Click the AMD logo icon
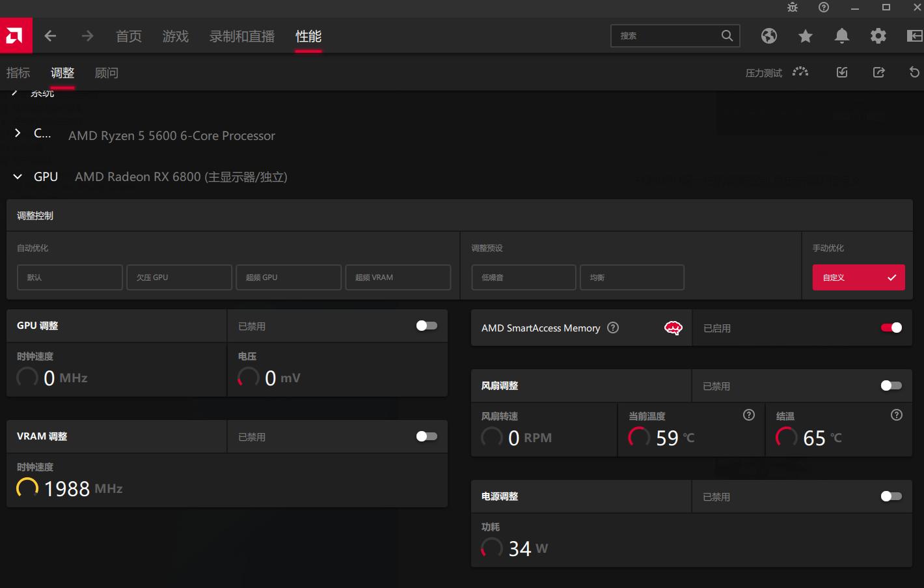 pos(16,36)
